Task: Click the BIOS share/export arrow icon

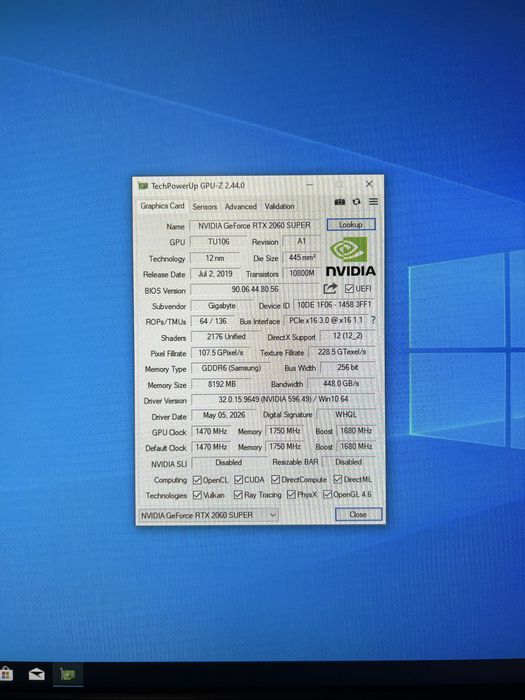Action: point(330,289)
